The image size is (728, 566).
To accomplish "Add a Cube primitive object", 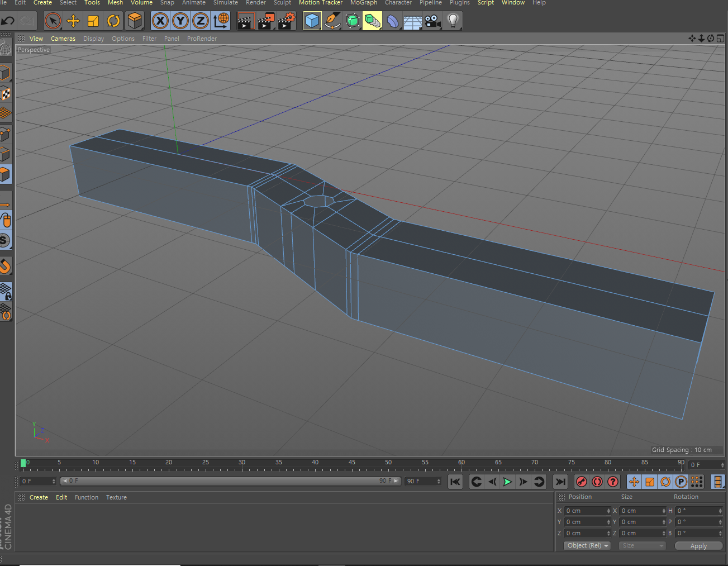I will click(312, 21).
